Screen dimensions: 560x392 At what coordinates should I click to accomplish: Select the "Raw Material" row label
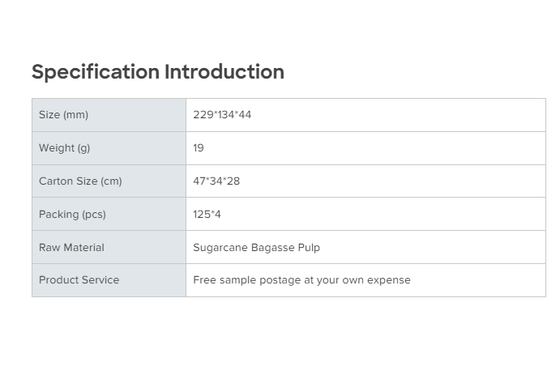coord(71,248)
